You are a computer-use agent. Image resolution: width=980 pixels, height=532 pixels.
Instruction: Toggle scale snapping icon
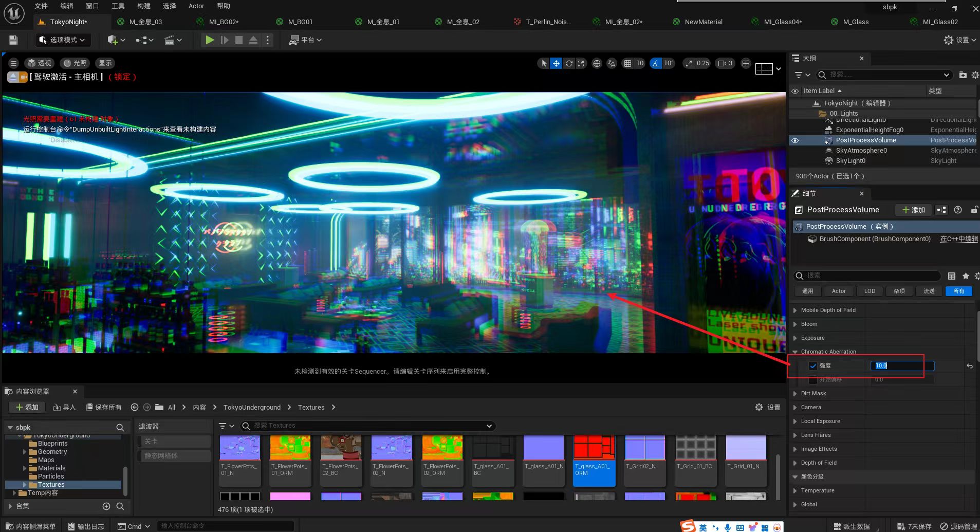click(x=688, y=63)
